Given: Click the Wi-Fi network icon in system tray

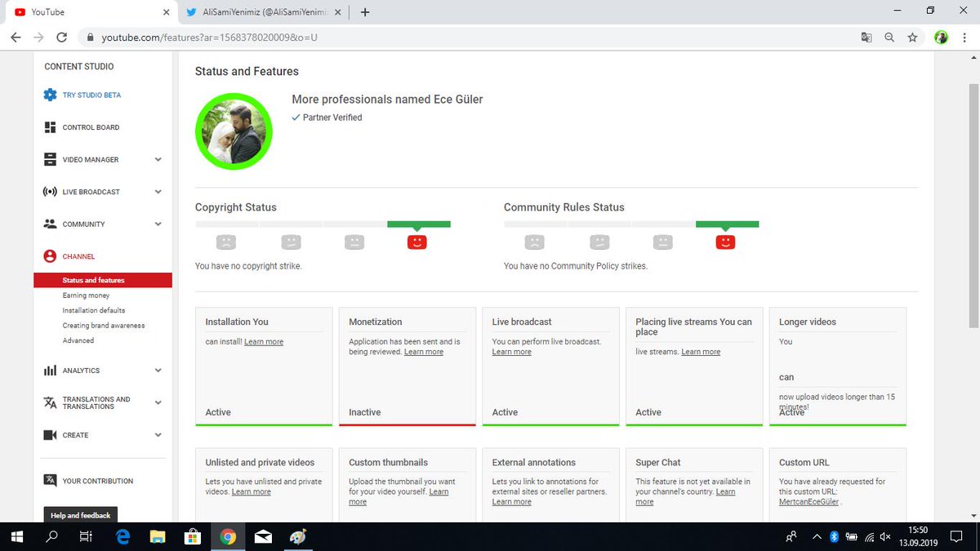Looking at the screenshot, I should 869,536.
